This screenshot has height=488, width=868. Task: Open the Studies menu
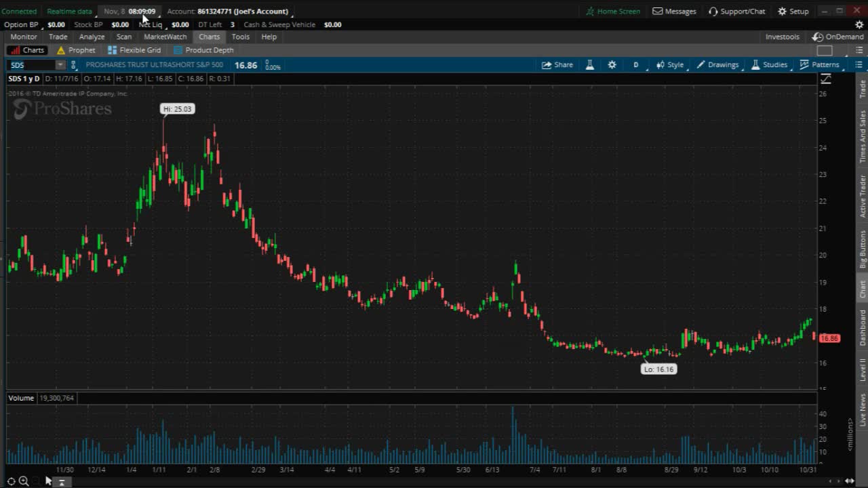(x=770, y=65)
